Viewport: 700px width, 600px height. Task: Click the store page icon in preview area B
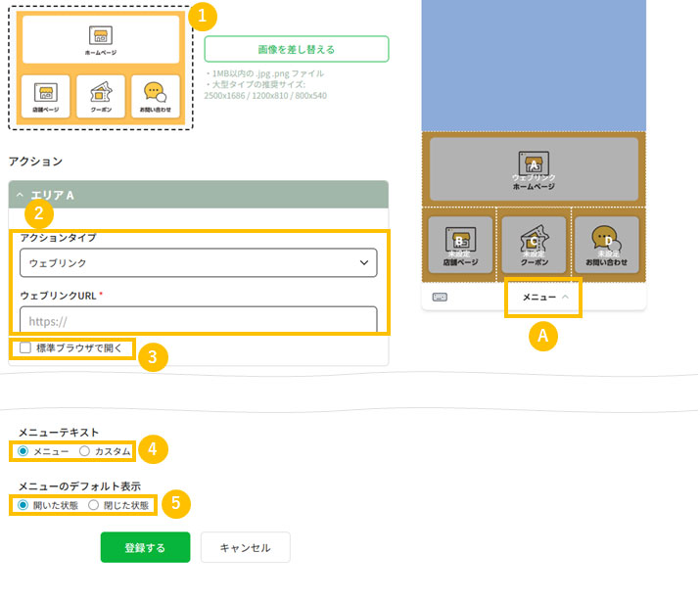pyautogui.click(x=459, y=238)
